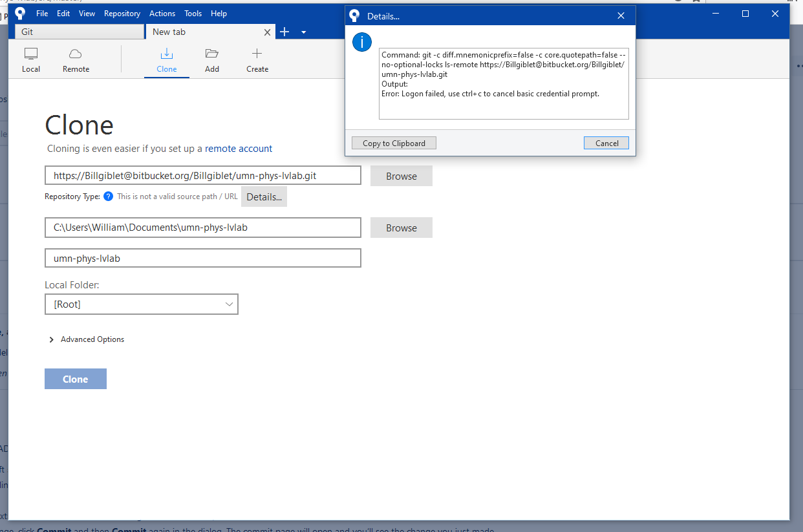Open the Edit menu
This screenshot has height=532, width=803.
tap(63, 13)
